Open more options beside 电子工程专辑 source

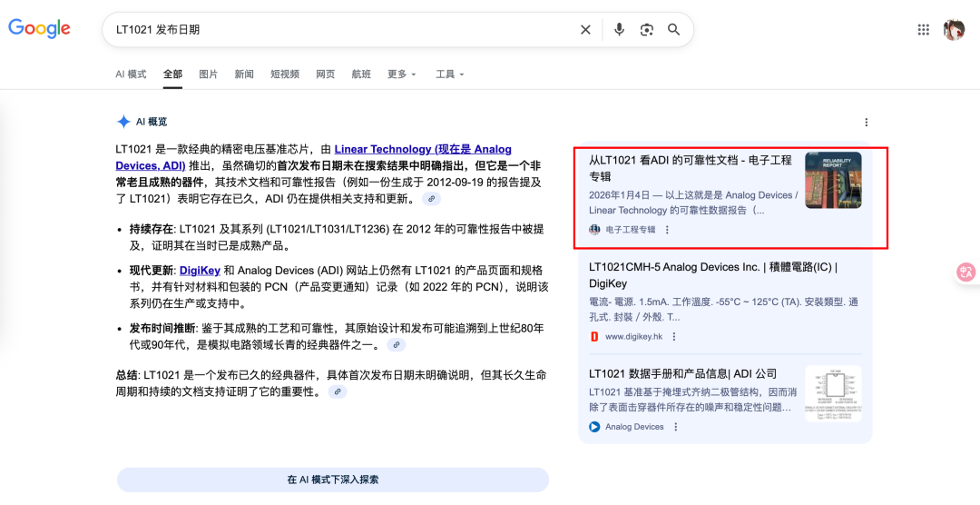click(667, 230)
